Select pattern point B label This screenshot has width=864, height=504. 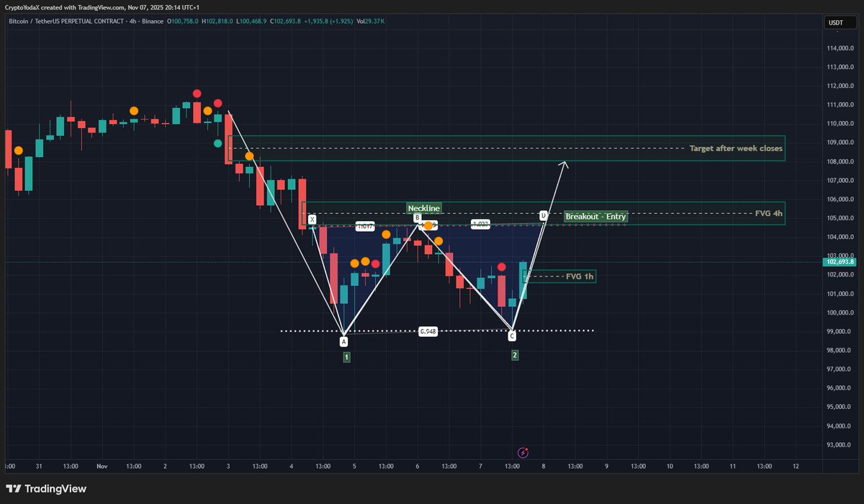tap(418, 217)
